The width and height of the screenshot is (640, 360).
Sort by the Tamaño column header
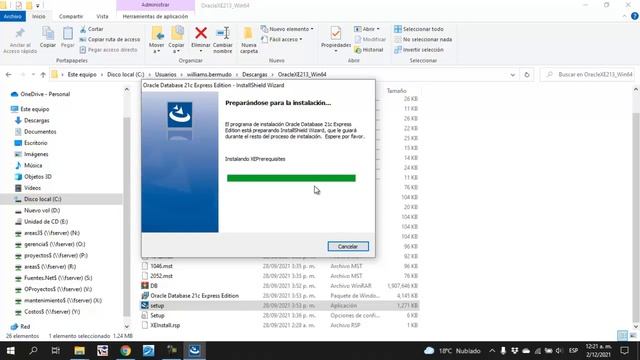coord(397,91)
